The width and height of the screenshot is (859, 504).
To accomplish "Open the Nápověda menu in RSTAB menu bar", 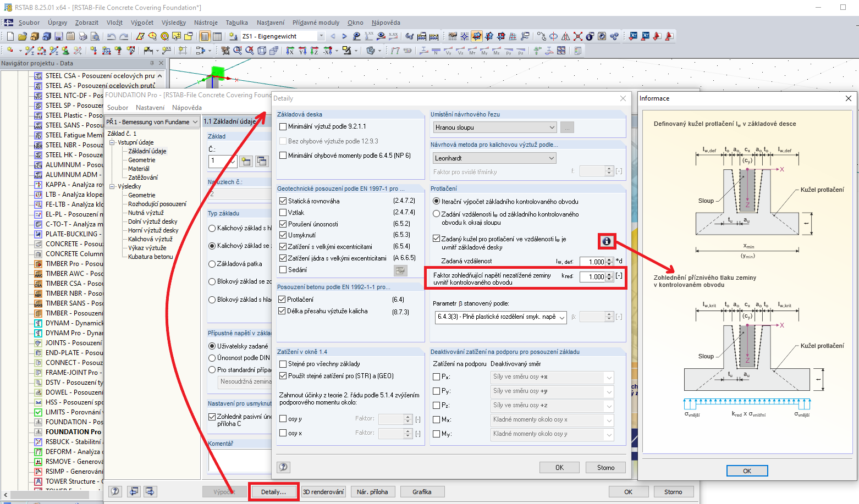I will pos(386,23).
